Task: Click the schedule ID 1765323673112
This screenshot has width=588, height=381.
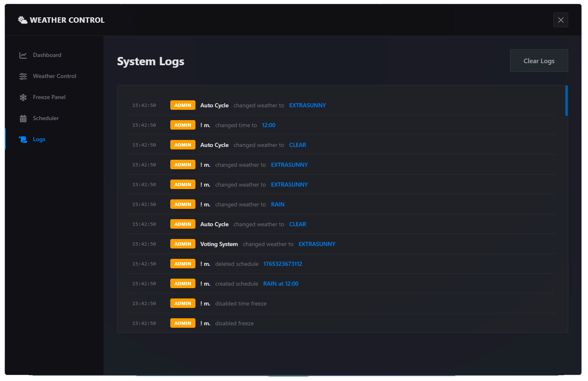Action: pos(283,264)
